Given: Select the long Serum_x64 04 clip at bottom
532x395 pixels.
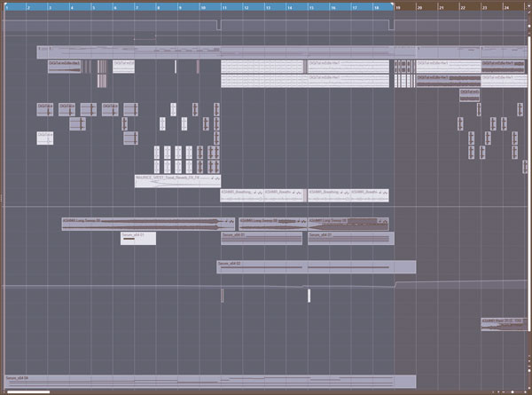Looking at the screenshot, I should click(x=210, y=382).
